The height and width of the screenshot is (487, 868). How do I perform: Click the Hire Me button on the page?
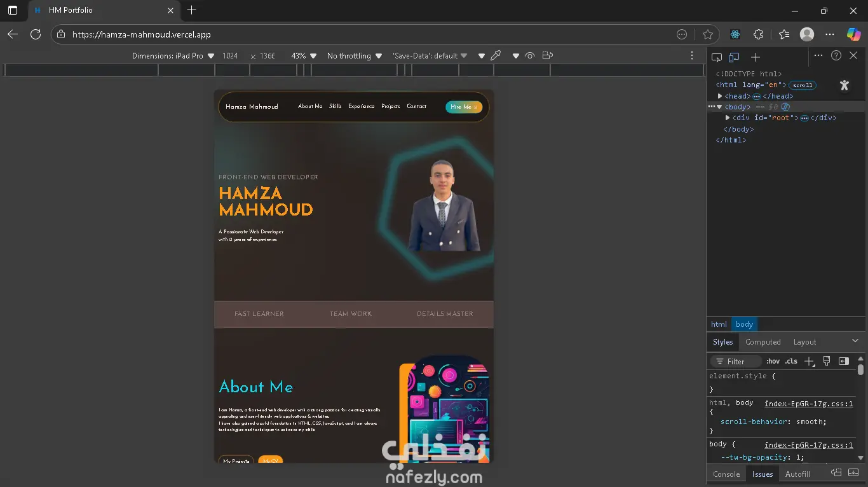pos(464,107)
